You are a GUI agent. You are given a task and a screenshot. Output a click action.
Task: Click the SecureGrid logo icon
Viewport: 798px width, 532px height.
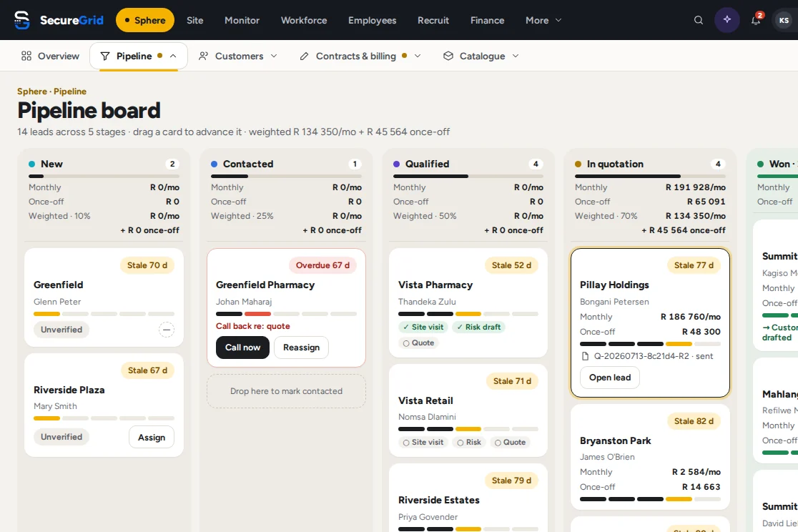pos(22,20)
